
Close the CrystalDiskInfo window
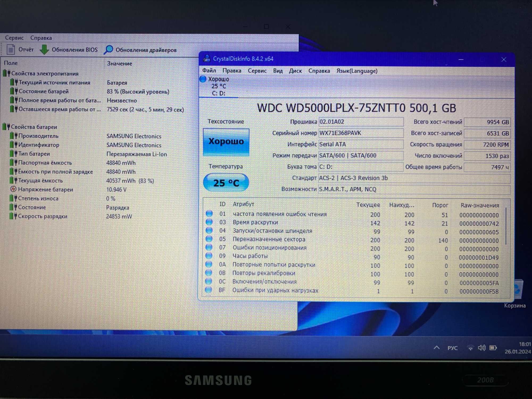(504, 60)
